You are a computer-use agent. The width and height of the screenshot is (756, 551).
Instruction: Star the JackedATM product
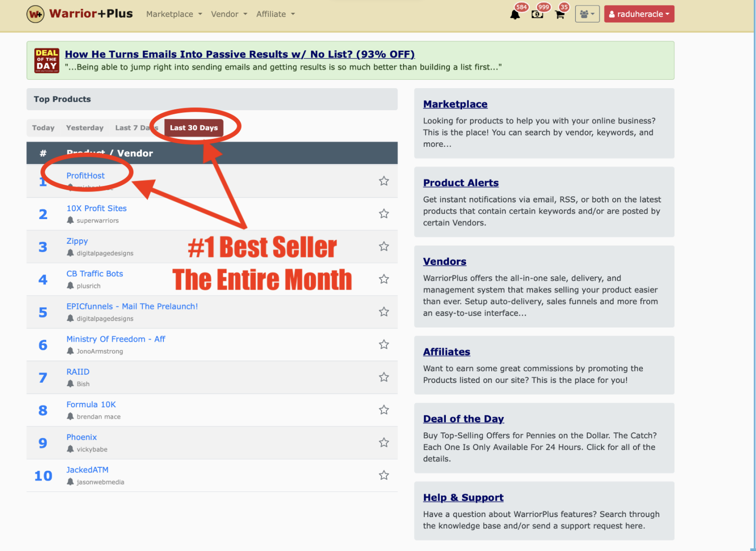tap(384, 475)
